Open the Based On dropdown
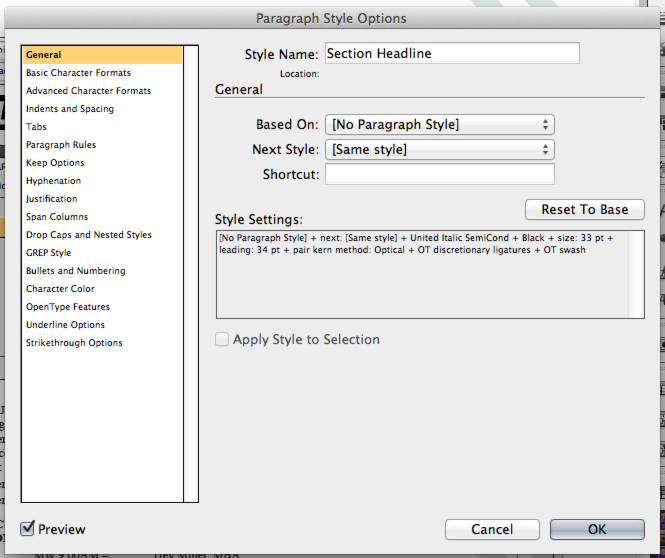 pos(440,125)
